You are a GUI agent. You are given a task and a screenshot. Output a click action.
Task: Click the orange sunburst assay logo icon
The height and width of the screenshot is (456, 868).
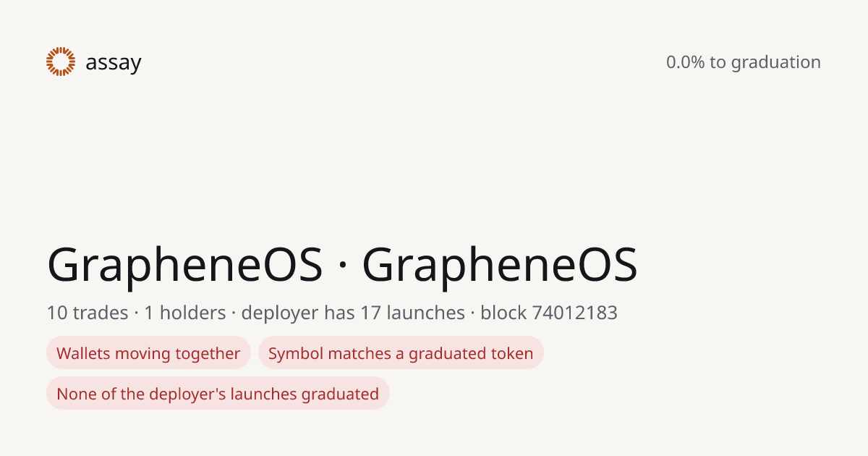pos(61,62)
